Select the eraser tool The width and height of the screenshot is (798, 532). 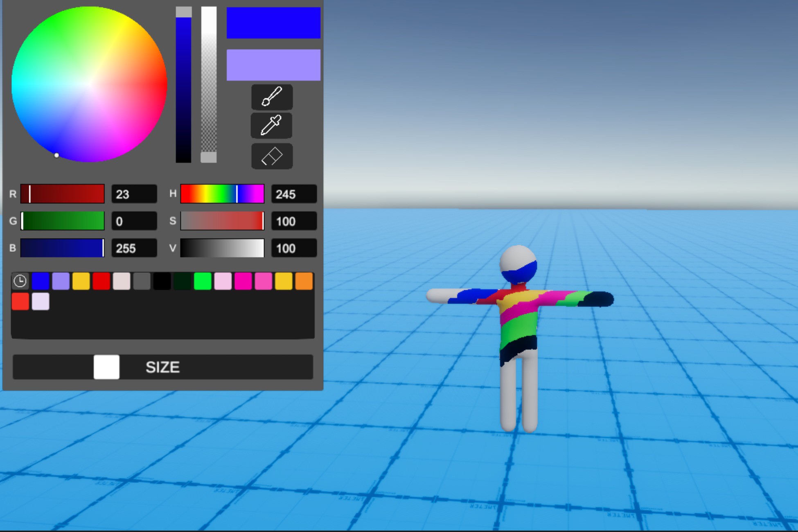272,156
